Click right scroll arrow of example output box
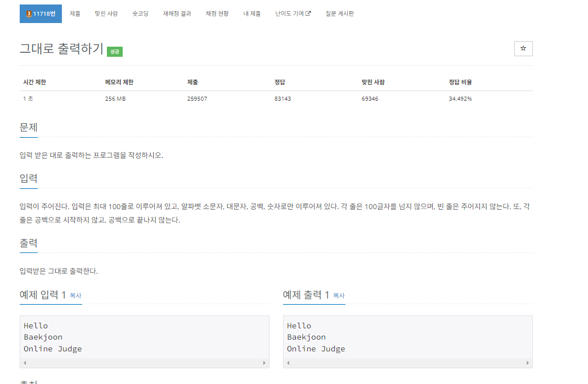The width and height of the screenshot is (588, 384). click(528, 363)
